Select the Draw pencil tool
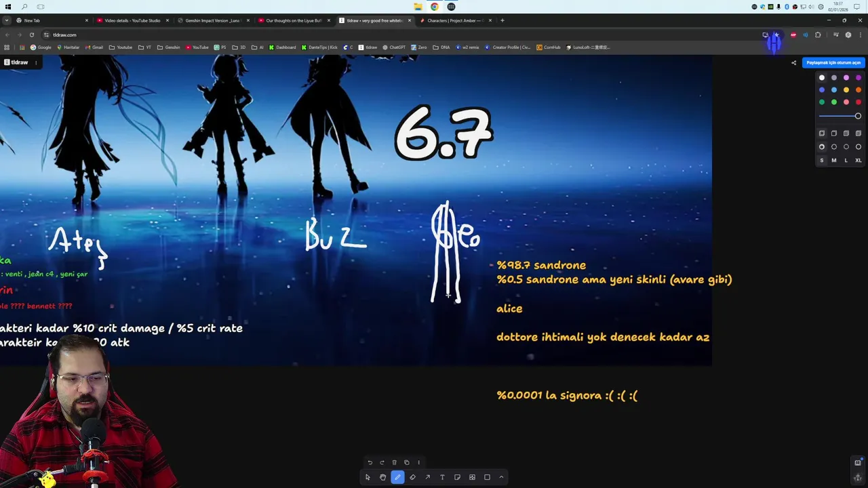The height and width of the screenshot is (488, 868). 397,477
